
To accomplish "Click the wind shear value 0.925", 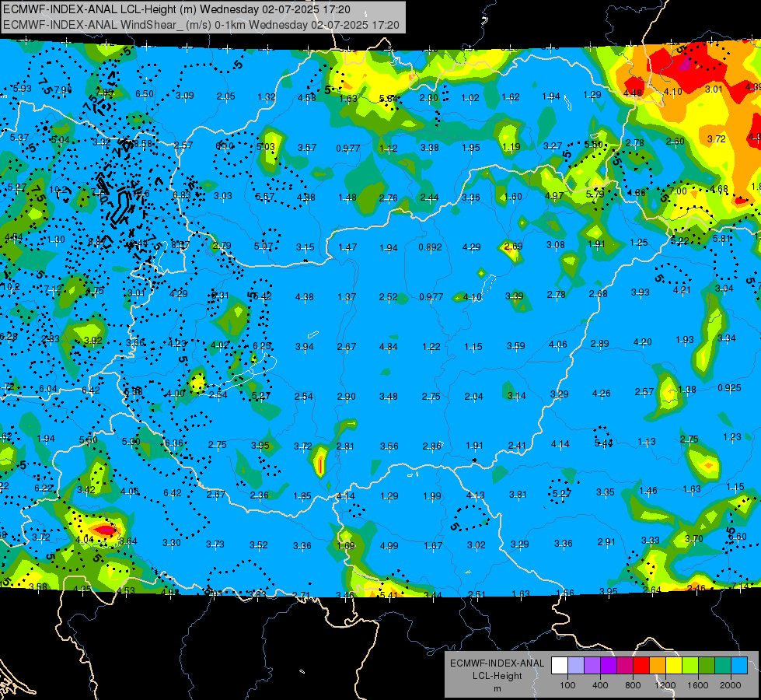I will 729,387.
